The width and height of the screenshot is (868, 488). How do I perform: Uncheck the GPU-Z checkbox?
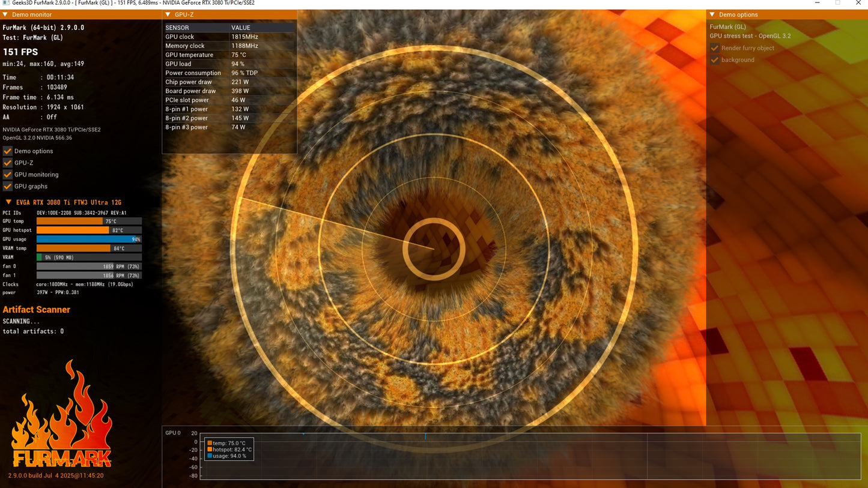click(x=8, y=163)
